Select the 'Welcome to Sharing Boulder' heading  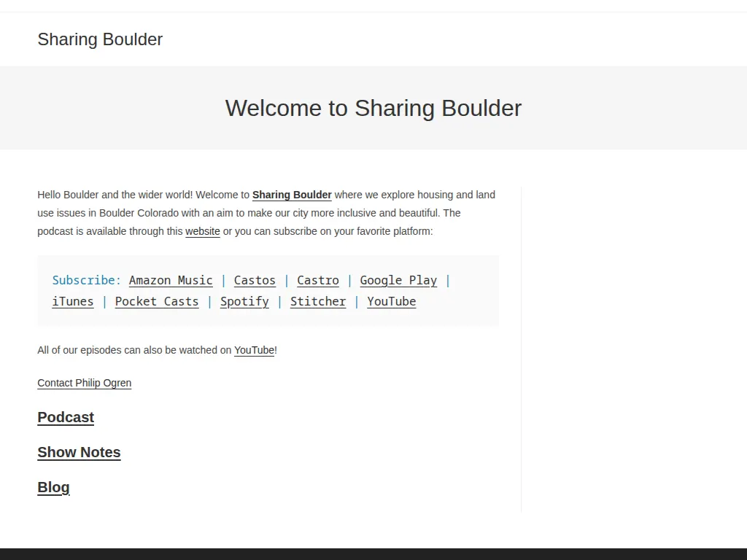click(x=373, y=108)
